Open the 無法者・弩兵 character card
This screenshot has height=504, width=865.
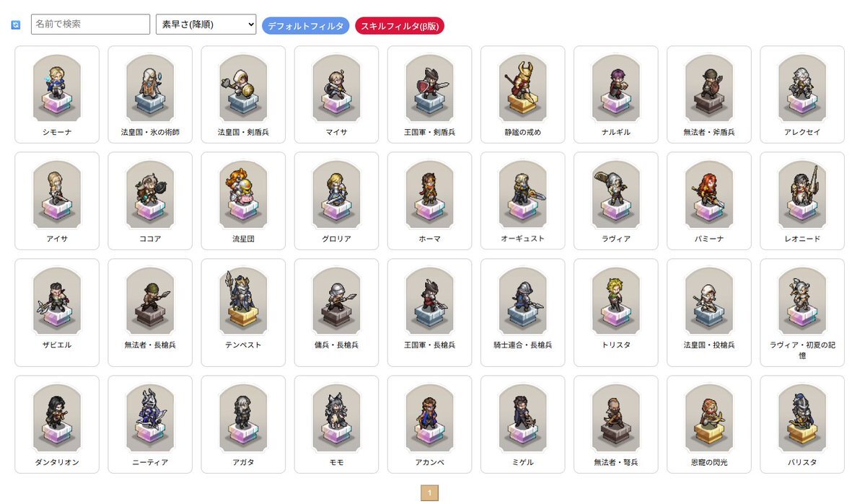click(x=615, y=424)
